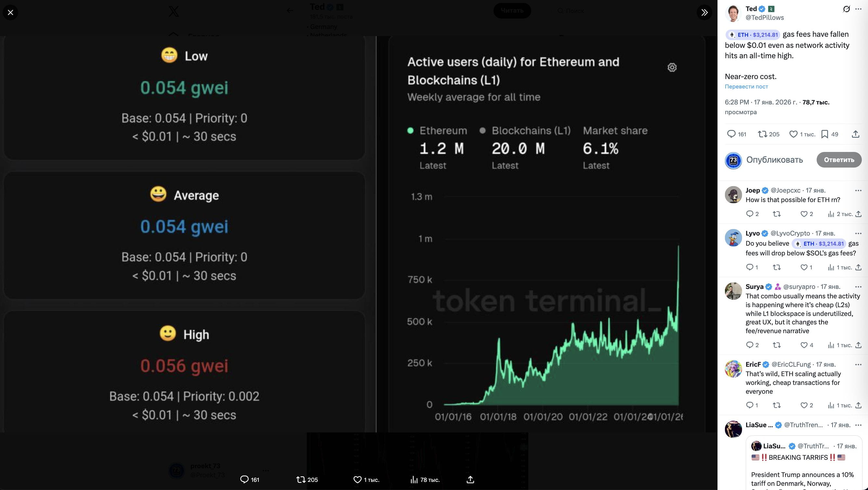Viewport: 868px width, 490px height.
Task: Click the Опубликовать reply input field
Action: [x=774, y=160]
